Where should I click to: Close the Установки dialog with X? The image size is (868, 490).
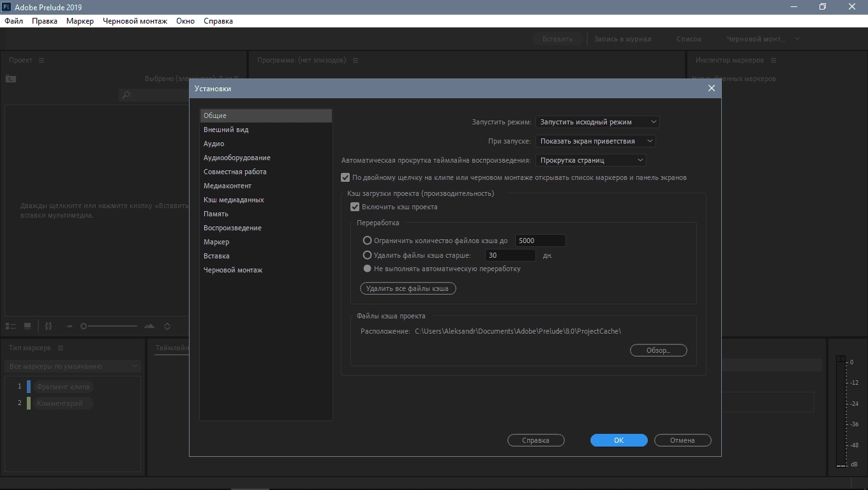(712, 88)
